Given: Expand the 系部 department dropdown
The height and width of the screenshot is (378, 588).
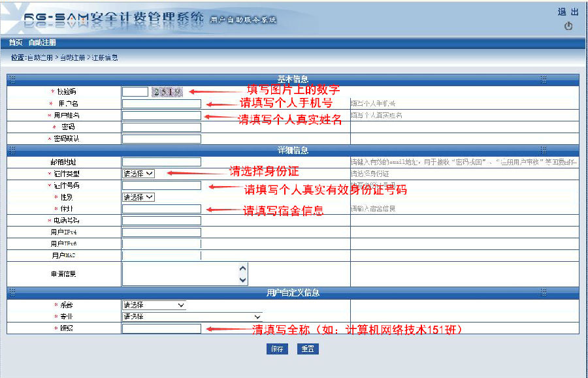Looking at the screenshot, I should coord(154,305).
